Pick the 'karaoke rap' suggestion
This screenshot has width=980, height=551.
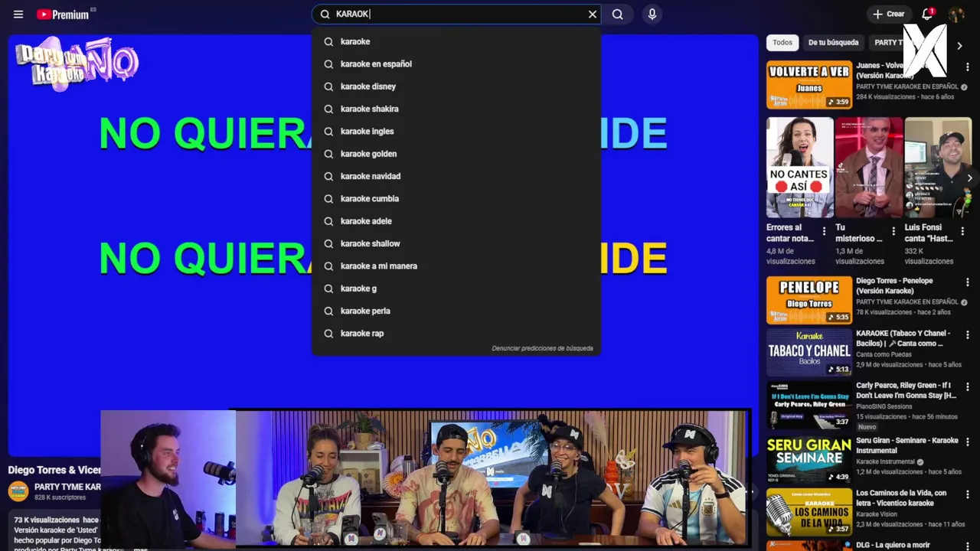tap(456, 334)
